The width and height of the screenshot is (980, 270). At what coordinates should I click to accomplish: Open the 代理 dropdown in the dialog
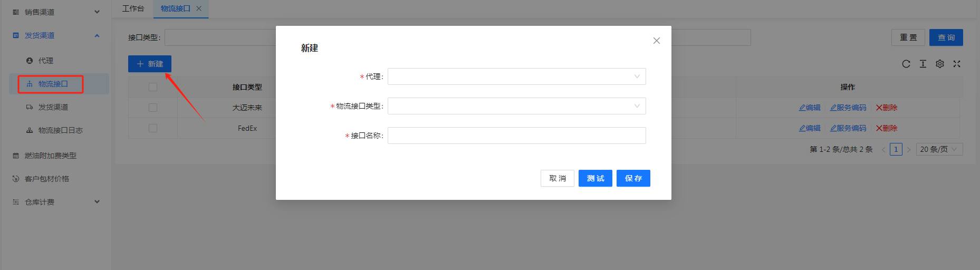tap(516, 76)
